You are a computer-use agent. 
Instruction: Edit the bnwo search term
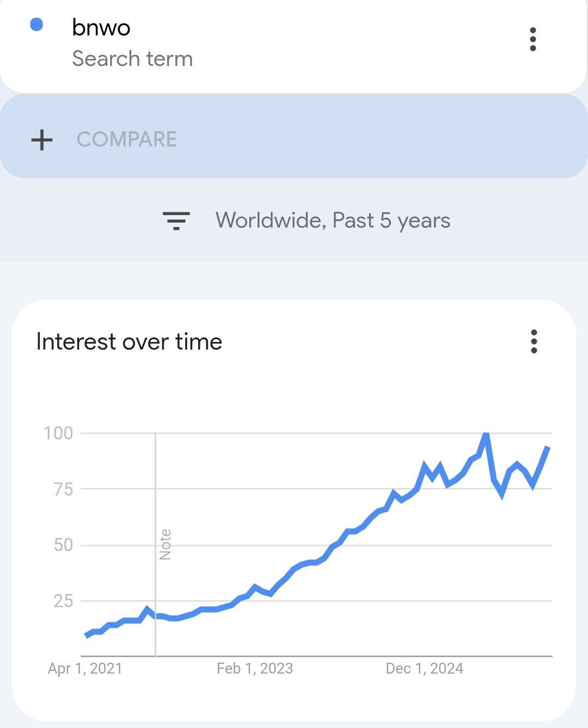(x=101, y=27)
